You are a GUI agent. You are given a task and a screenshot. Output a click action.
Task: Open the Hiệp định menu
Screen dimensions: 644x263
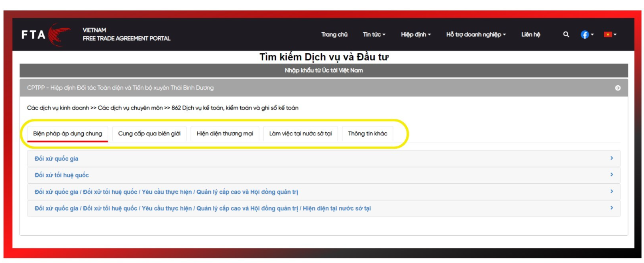click(416, 35)
